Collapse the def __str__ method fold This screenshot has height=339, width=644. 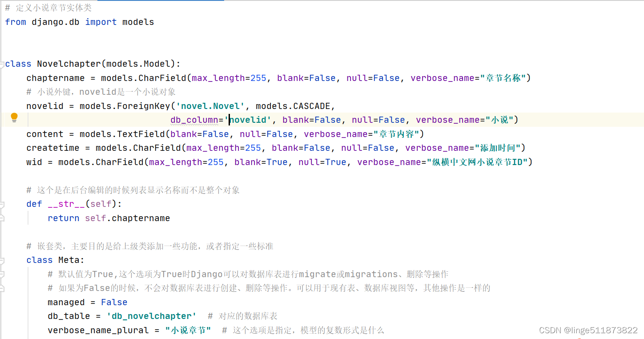(2, 204)
